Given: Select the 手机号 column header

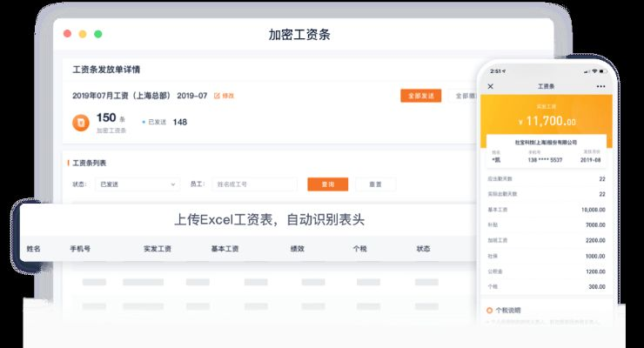Looking at the screenshot, I should pos(80,249).
